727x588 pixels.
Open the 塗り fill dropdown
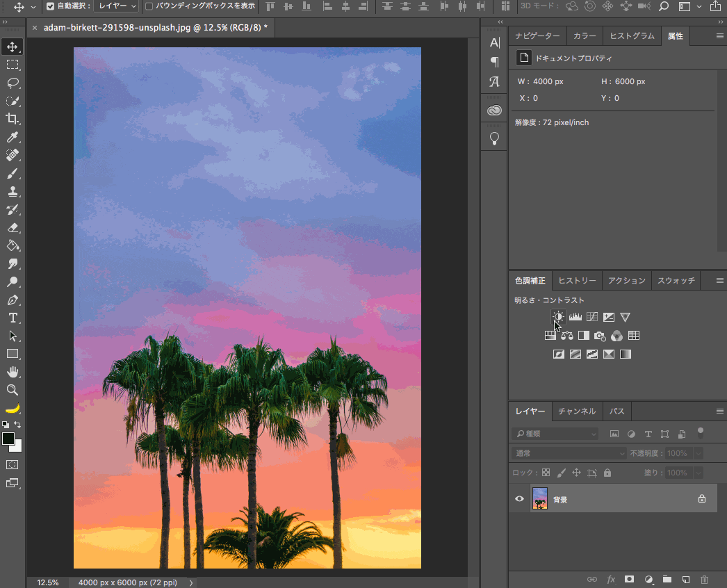(x=699, y=473)
